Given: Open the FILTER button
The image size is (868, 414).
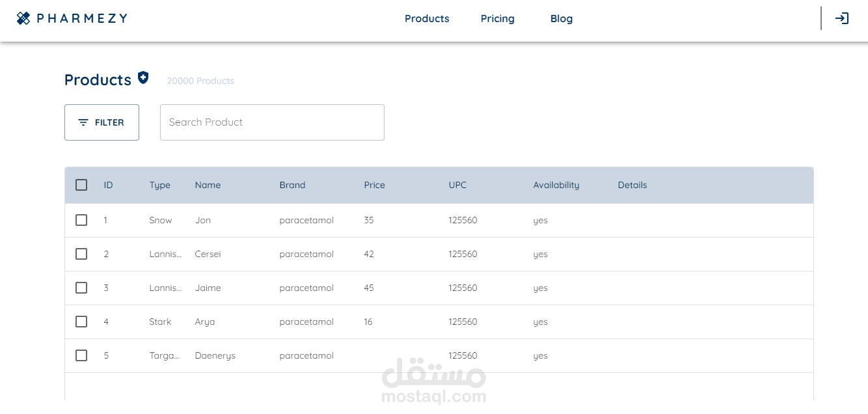Looking at the screenshot, I should (x=102, y=122).
